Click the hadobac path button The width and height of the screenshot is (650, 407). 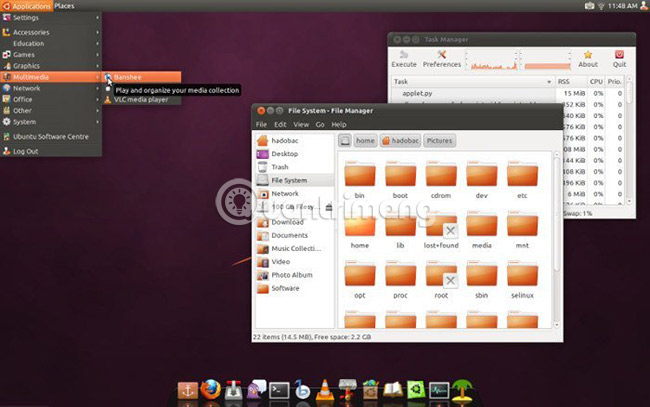(400, 141)
